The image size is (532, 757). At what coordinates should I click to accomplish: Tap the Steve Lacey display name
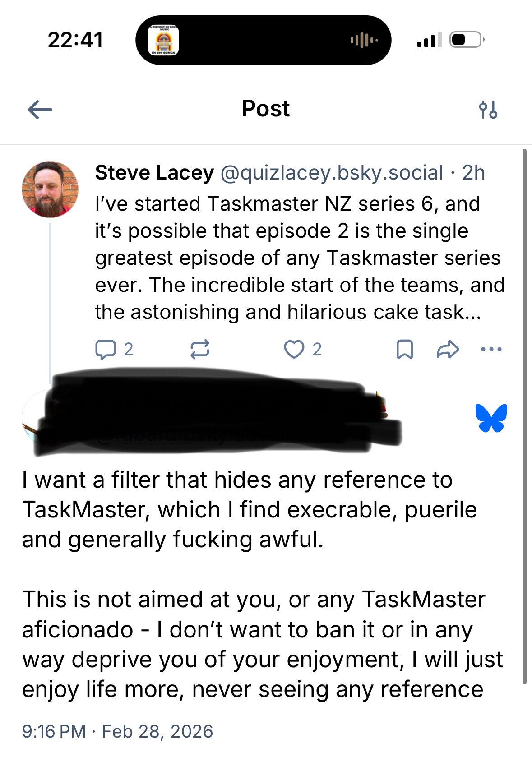(154, 173)
